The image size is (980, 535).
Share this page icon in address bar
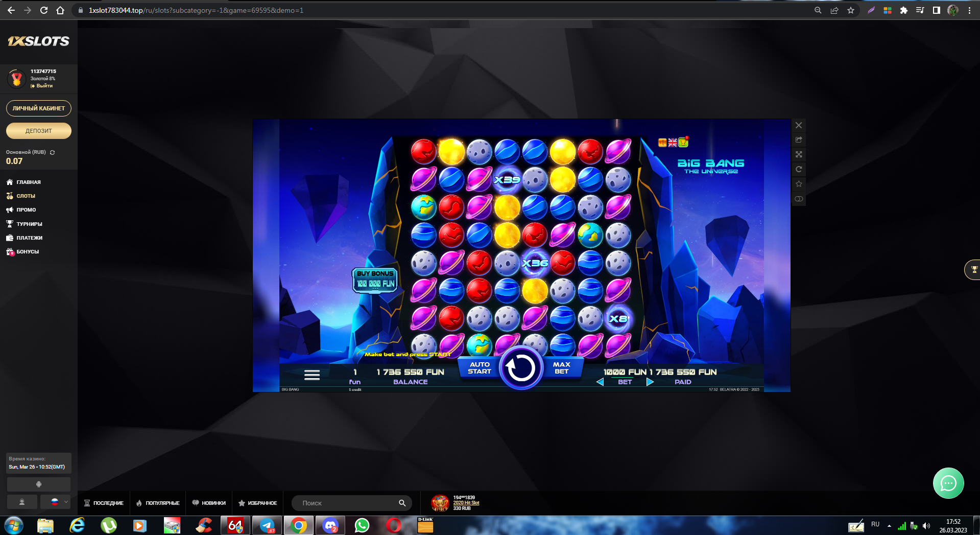(x=834, y=10)
